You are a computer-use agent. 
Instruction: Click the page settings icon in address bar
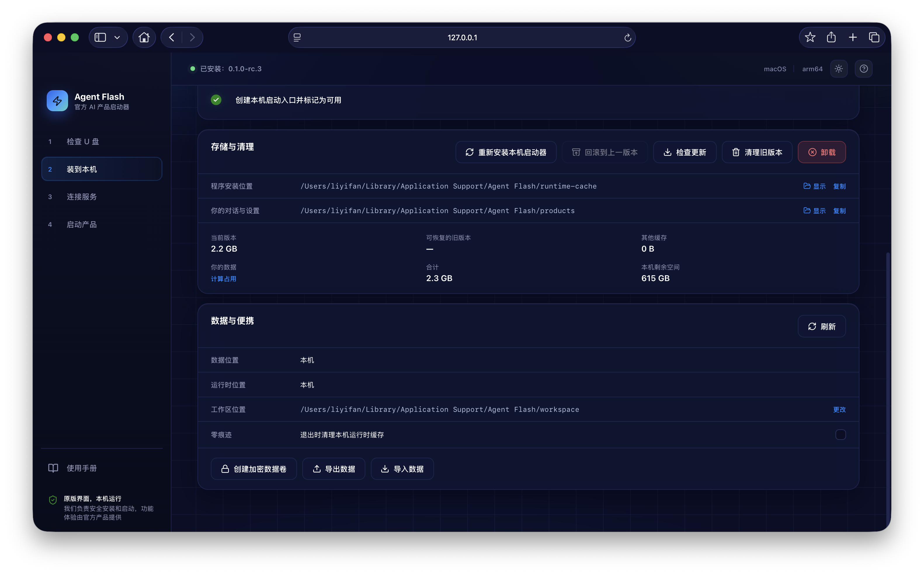click(x=297, y=38)
